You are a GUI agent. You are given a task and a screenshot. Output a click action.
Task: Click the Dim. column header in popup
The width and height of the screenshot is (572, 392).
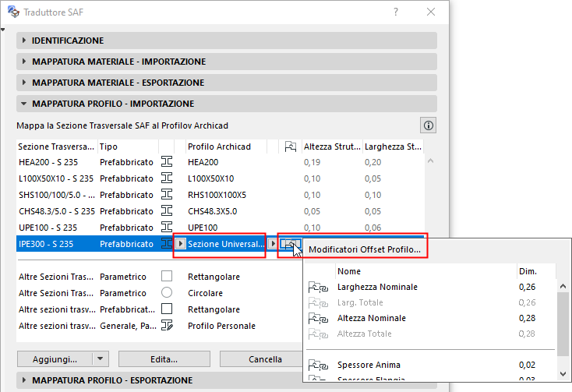coord(536,271)
